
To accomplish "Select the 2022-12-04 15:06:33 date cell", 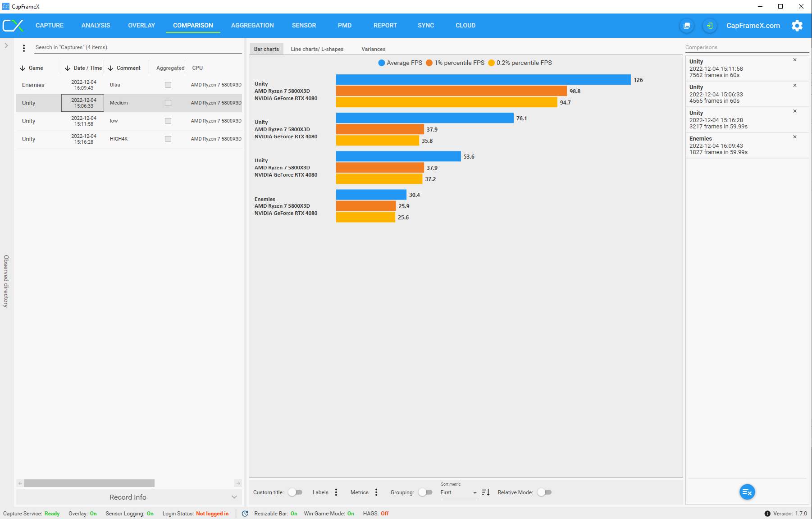I will (x=83, y=103).
